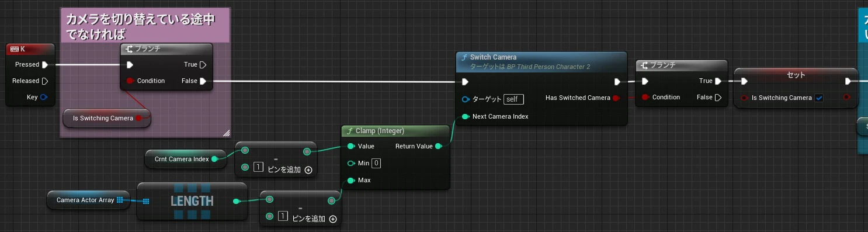Click the red output pin of Is Switching Camera variable
The height and width of the screenshot is (232, 868).
[x=138, y=118]
